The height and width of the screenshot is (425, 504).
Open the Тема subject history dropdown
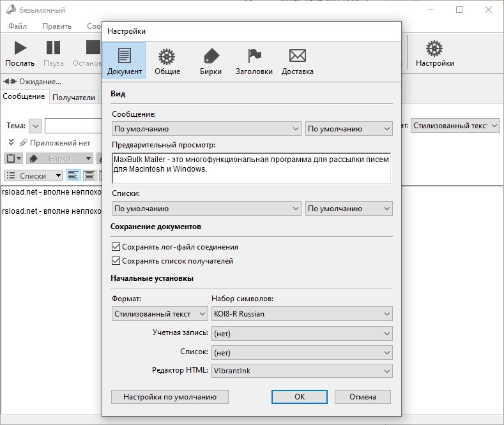pos(35,126)
